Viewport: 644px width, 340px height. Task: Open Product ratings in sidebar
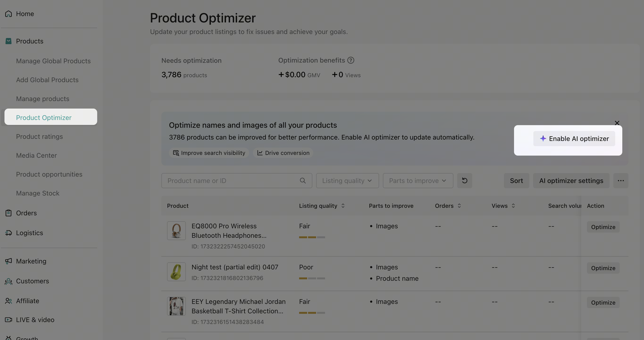[x=39, y=137]
